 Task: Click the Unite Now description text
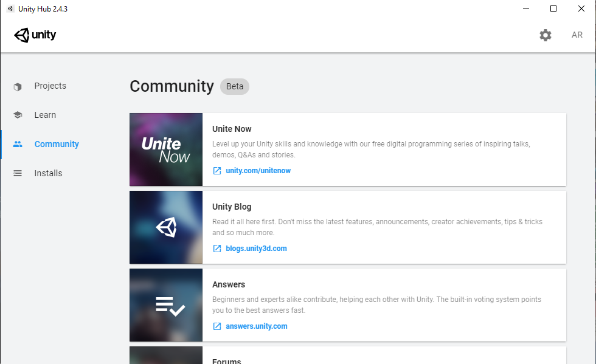(x=371, y=149)
